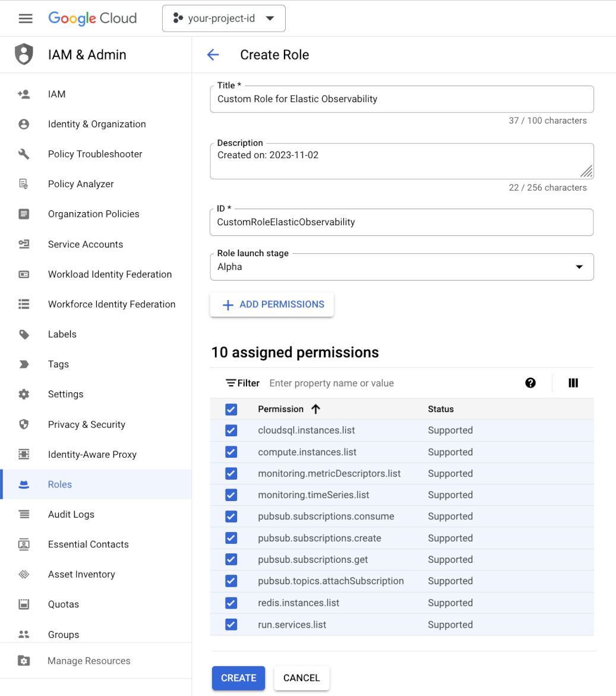
Task: Click the Google Cloud logo
Action: 93,18
